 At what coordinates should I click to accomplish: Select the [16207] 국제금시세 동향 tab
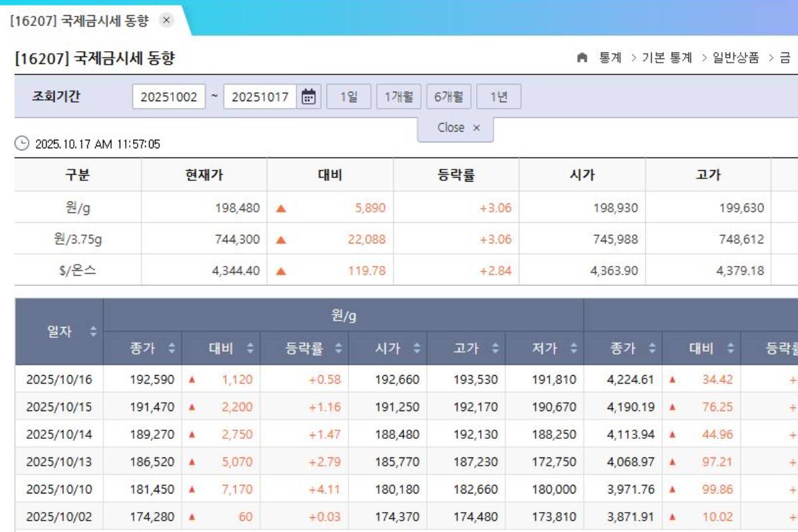(x=79, y=20)
